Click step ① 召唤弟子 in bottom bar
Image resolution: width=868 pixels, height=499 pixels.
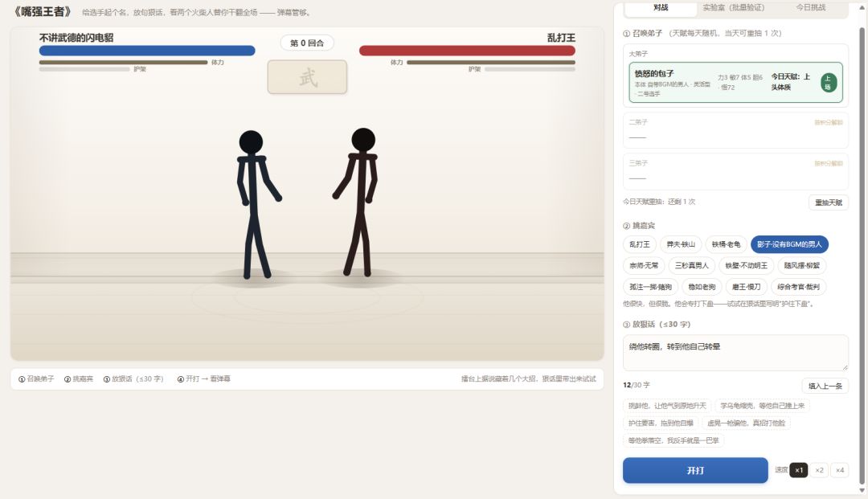[36, 379]
